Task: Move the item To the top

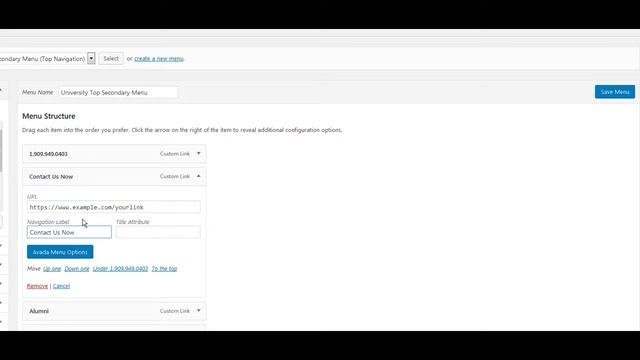Action: coord(164,269)
